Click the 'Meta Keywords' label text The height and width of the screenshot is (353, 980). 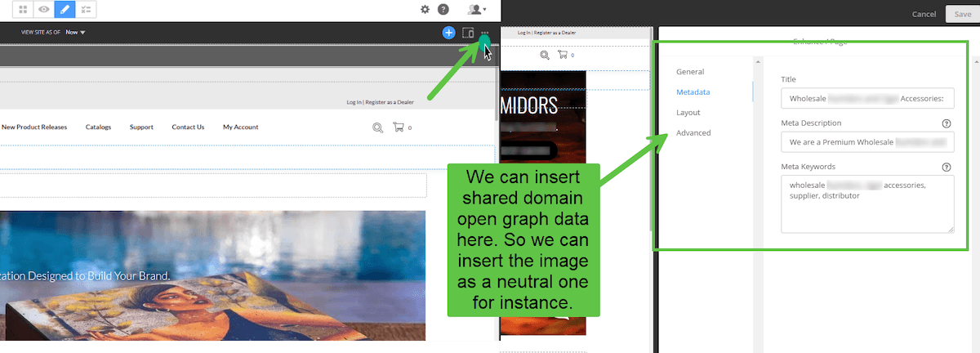pyautogui.click(x=808, y=167)
